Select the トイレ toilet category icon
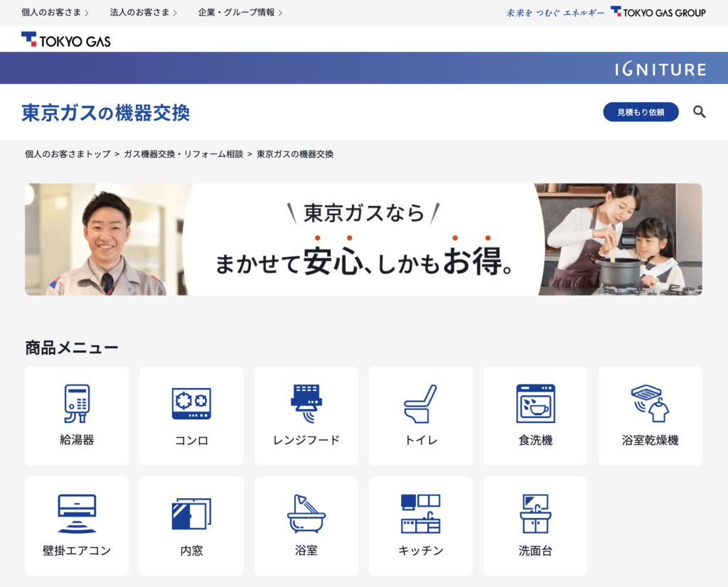The height and width of the screenshot is (587, 728). tap(420, 416)
